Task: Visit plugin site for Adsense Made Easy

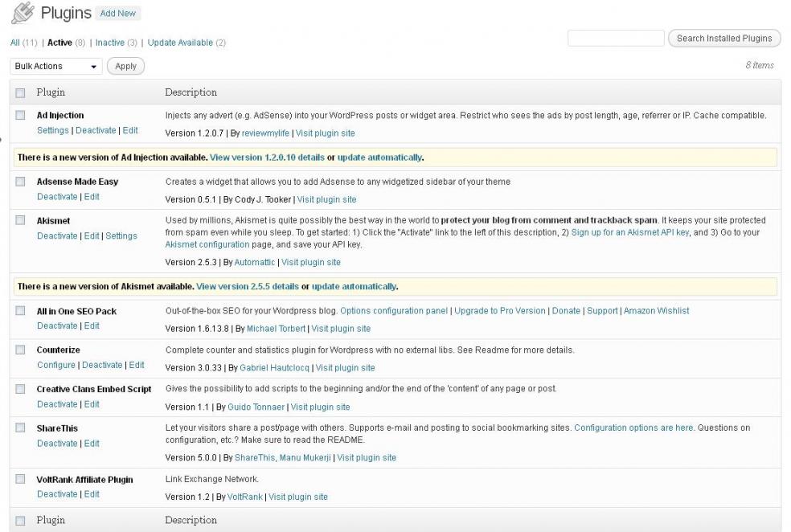Action: coord(327,199)
